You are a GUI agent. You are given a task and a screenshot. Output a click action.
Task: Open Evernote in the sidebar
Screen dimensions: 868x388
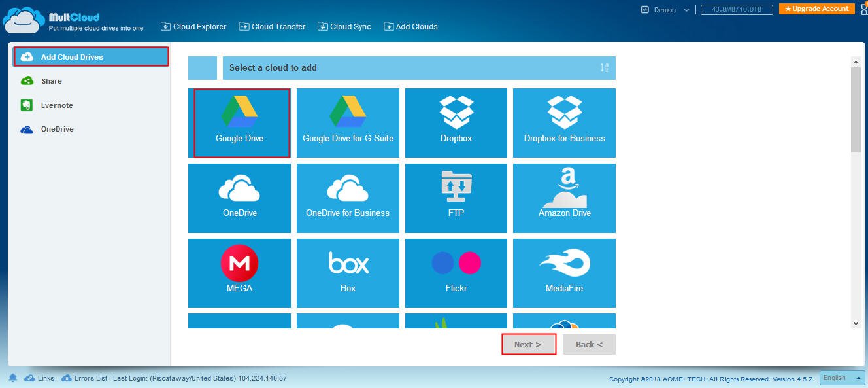pos(57,105)
